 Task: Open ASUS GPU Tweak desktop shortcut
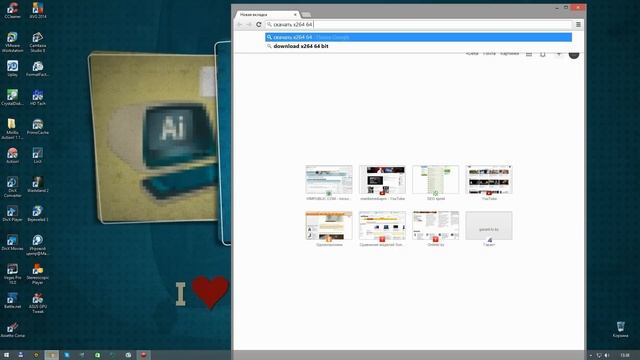click(38, 303)
